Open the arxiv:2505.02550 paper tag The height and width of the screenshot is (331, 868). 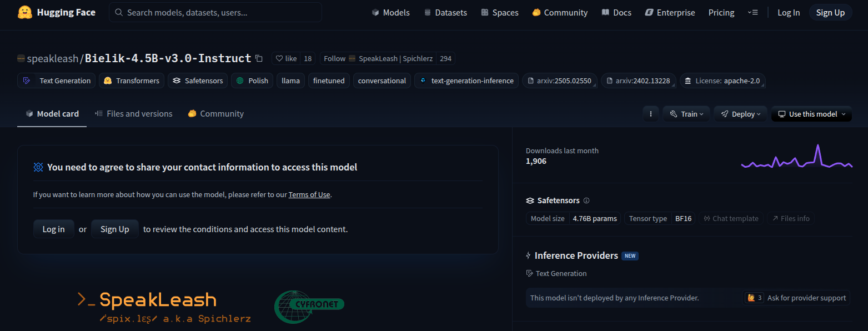559,81
